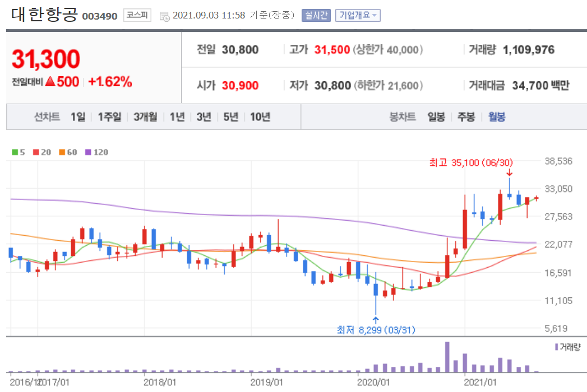Click the red 20 moving average legend swatch
The image size is (587, 392).
pyautogui.click(x=36, y=152)
